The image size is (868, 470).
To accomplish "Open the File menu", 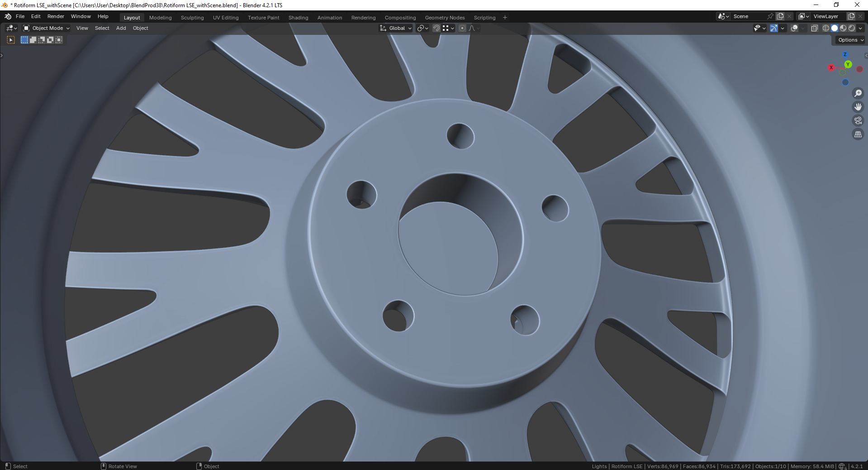I will 20,16.
